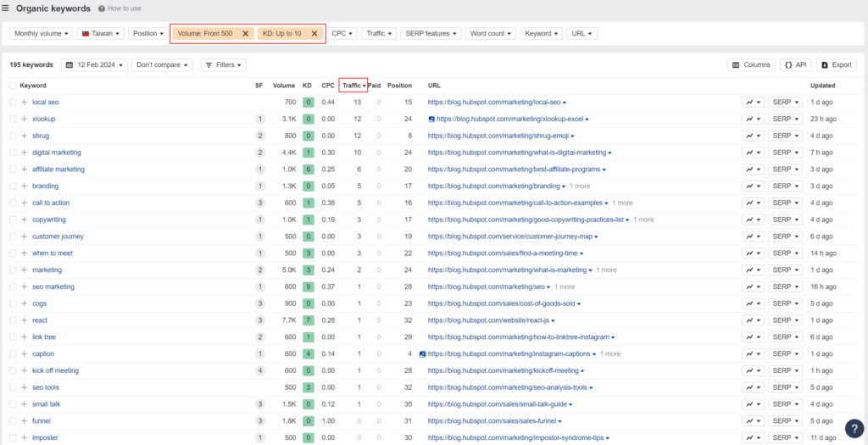Open the hamburger menu beside Organic keywords
The height and width of the screenshot is (445, 868).
pyautogui.click(x=6, y=8)
